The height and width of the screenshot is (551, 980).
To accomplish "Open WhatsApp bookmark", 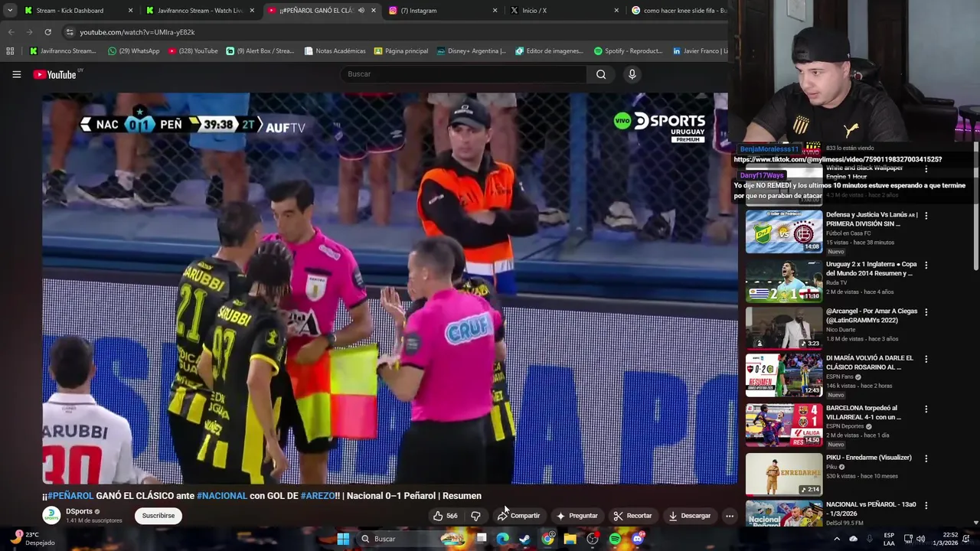I will [x=134, y=51].
